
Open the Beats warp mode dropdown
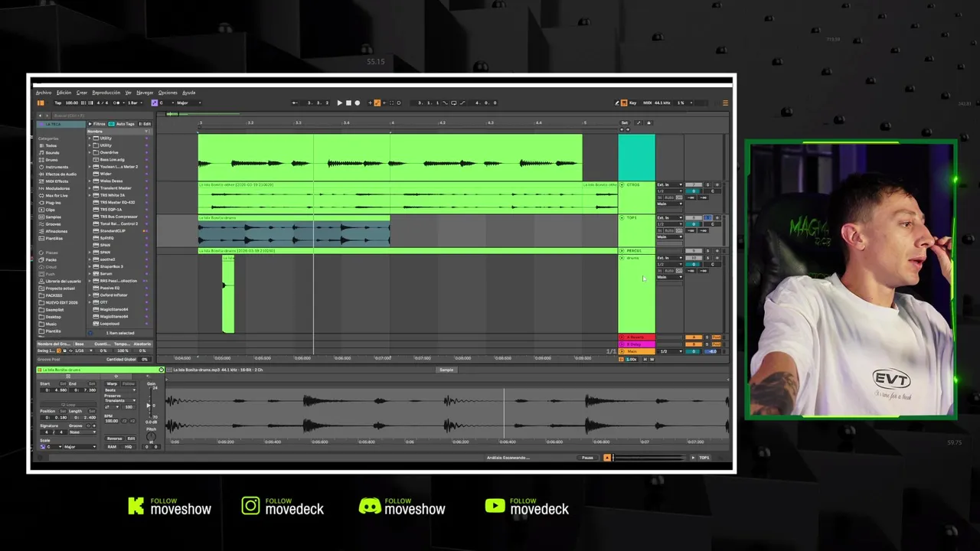pyautogui.click(x=120, y=390)
